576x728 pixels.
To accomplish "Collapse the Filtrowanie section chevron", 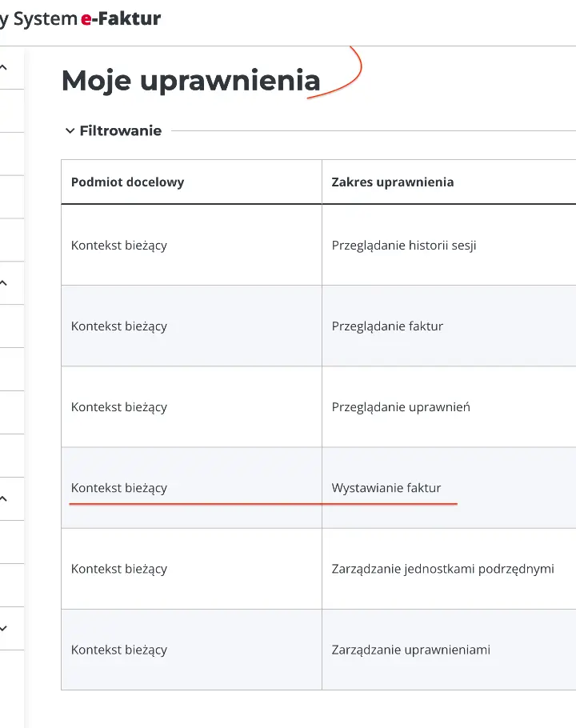I will [70, 131].
